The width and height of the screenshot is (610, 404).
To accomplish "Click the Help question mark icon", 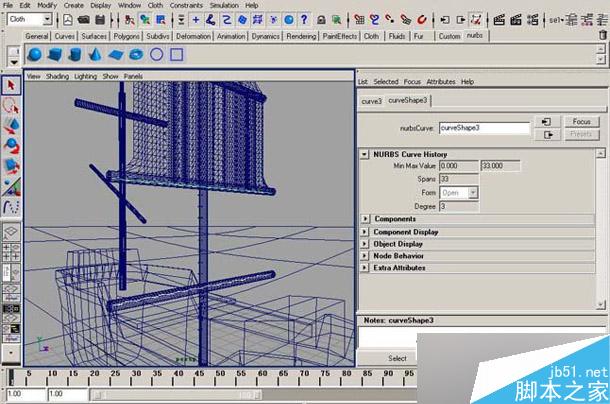I will (304, 19).
